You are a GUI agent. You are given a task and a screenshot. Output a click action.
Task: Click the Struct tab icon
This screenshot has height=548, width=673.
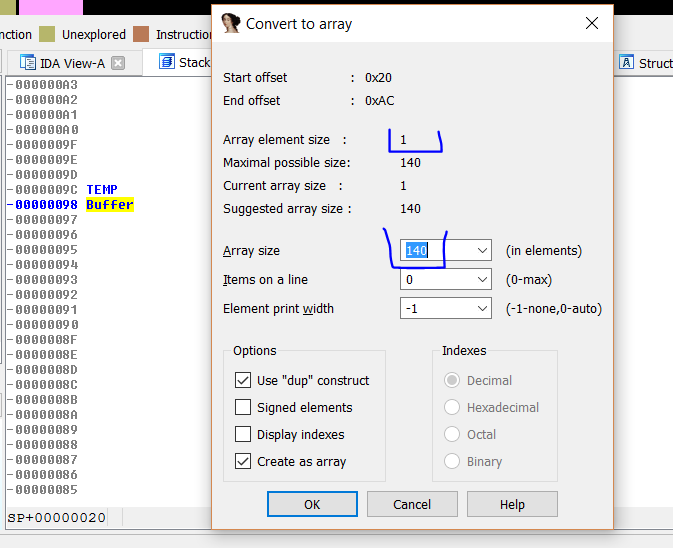tap(627, 63)
